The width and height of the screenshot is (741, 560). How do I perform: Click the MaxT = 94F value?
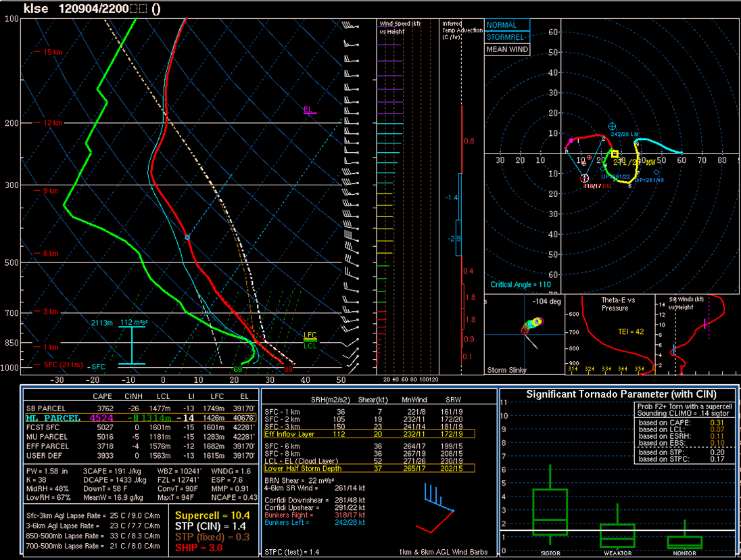click(x=175, y=498)
